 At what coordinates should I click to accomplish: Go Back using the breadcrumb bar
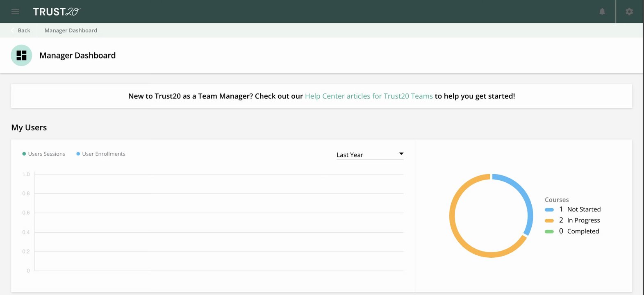tap(24, 30)
